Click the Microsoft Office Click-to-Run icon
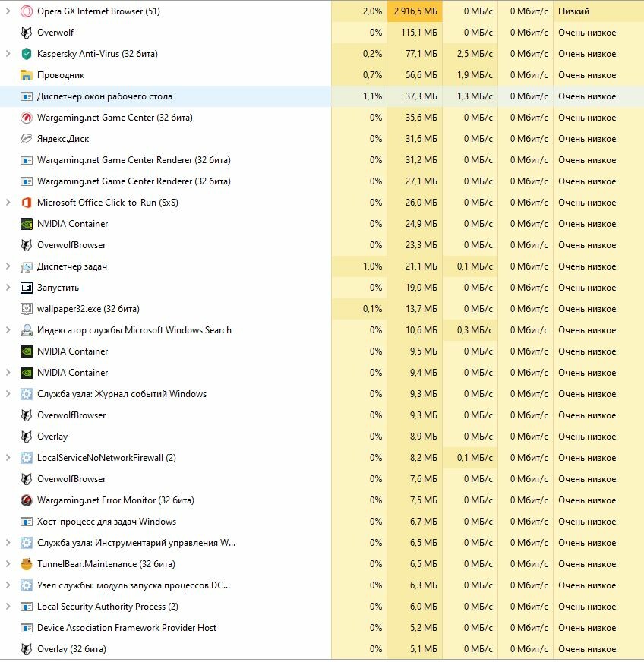This screenshot has width=644, height=662. [x=26, y=203]
